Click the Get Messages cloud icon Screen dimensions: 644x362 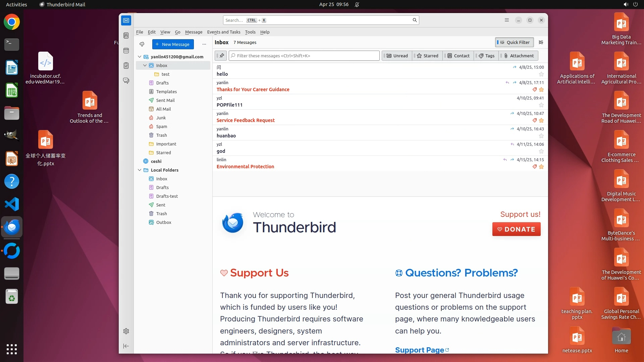(x=142, y=44)
